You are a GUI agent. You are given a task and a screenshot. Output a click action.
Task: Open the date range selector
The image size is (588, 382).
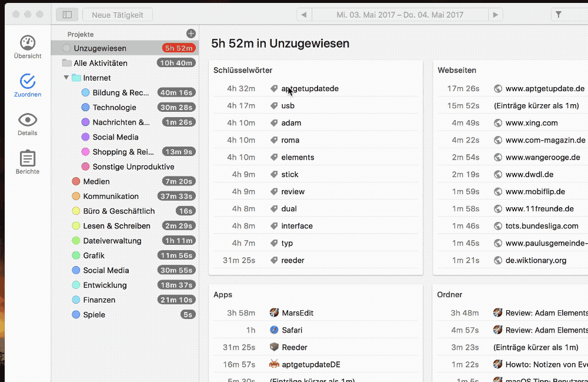400,15
